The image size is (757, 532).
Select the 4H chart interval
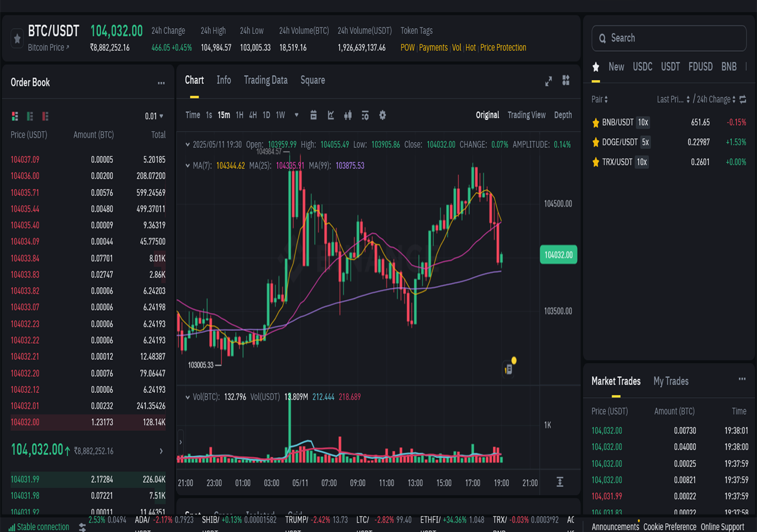coord(253,115)
